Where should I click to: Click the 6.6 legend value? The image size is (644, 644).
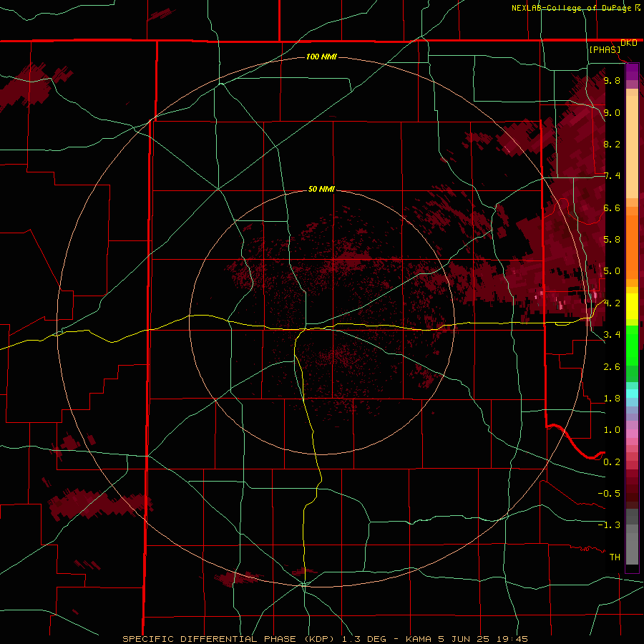[612, 208]
